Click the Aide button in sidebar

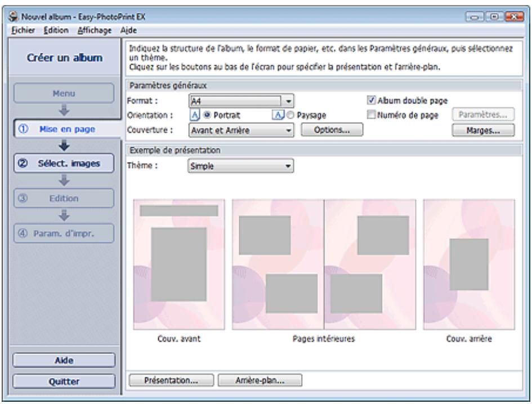pyautogui.click(x=64, y=360)
